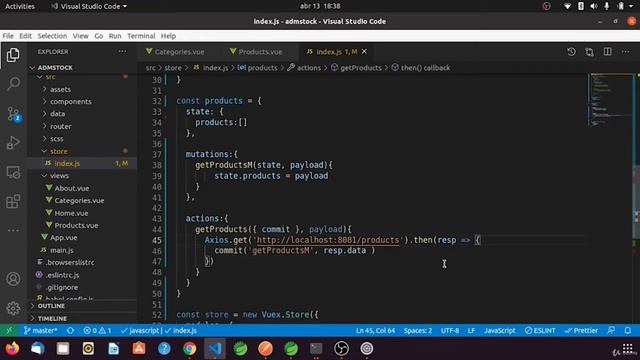640x360 pixels.
Task: Click the ESLINT status item
Action: point(540,330)
